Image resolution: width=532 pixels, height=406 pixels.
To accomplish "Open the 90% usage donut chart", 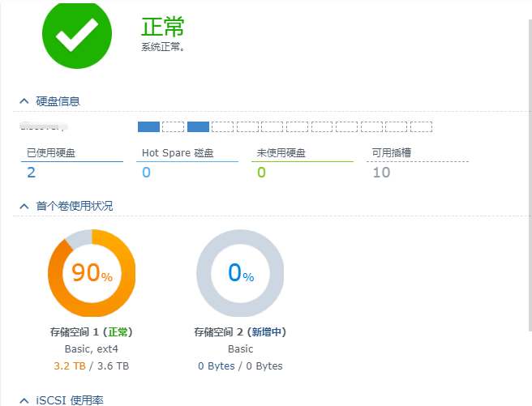I will point(92,273).
